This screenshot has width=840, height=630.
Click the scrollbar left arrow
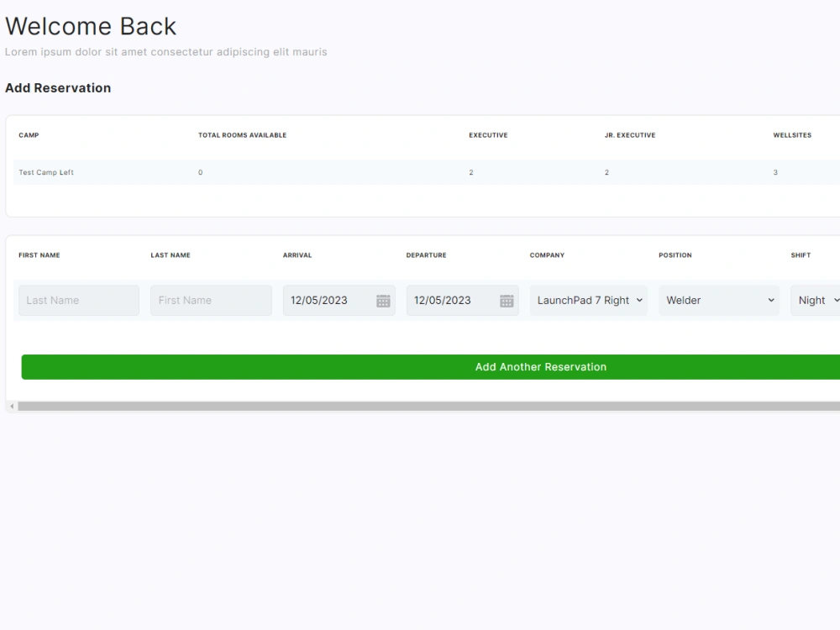12,406
